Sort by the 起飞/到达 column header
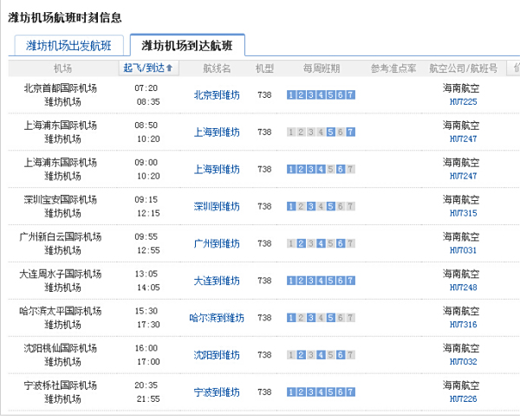Viewport: 520px width, 420px height. point(143,68)
